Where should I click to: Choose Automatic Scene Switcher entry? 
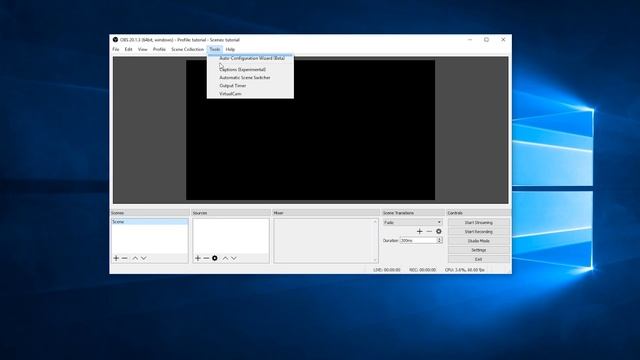250,78
